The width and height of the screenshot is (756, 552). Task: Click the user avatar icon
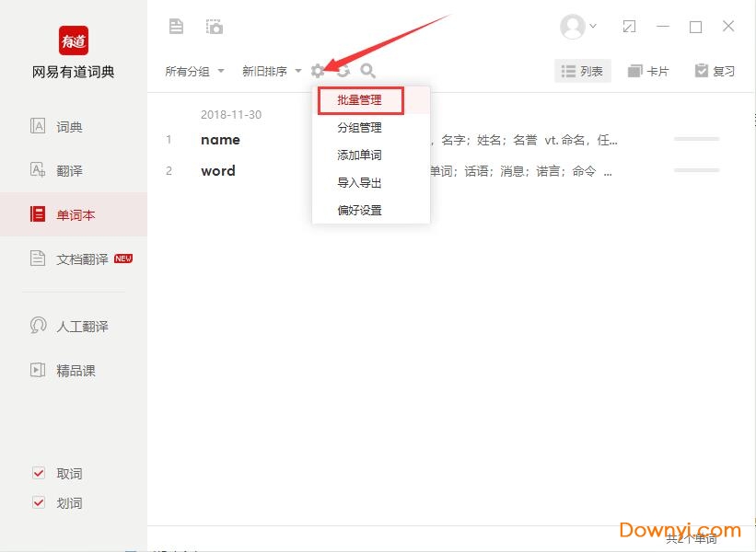(x=573, y=27)
